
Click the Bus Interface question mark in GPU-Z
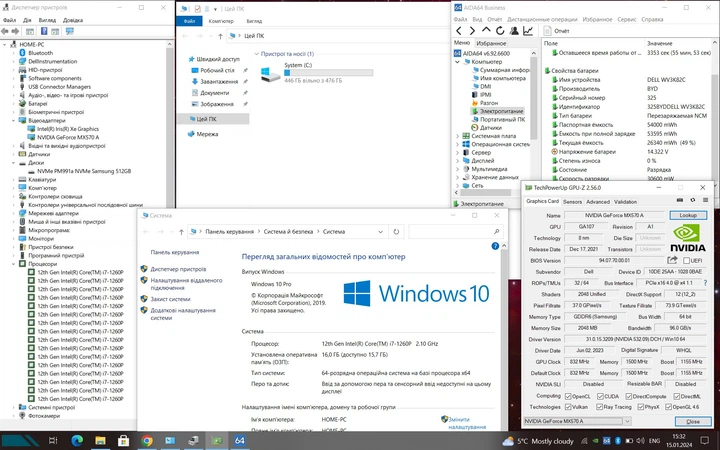click(705, 283)
